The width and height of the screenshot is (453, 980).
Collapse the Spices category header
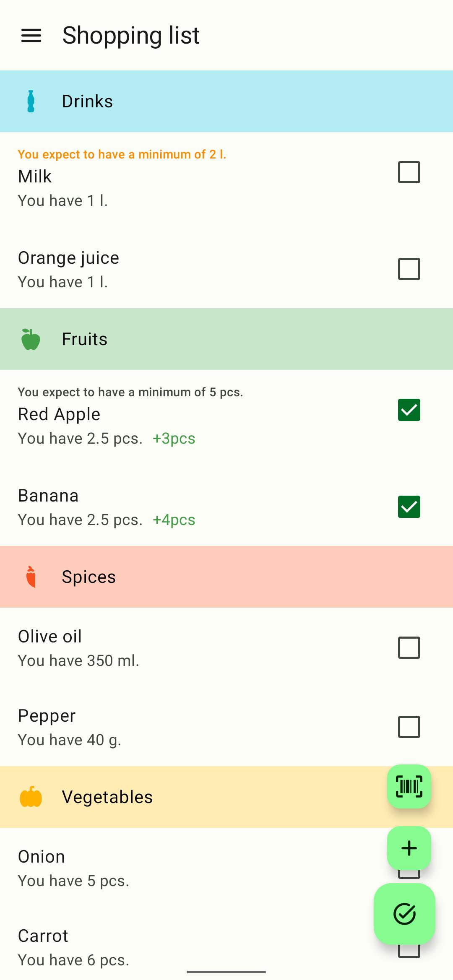tap(226, 577)
